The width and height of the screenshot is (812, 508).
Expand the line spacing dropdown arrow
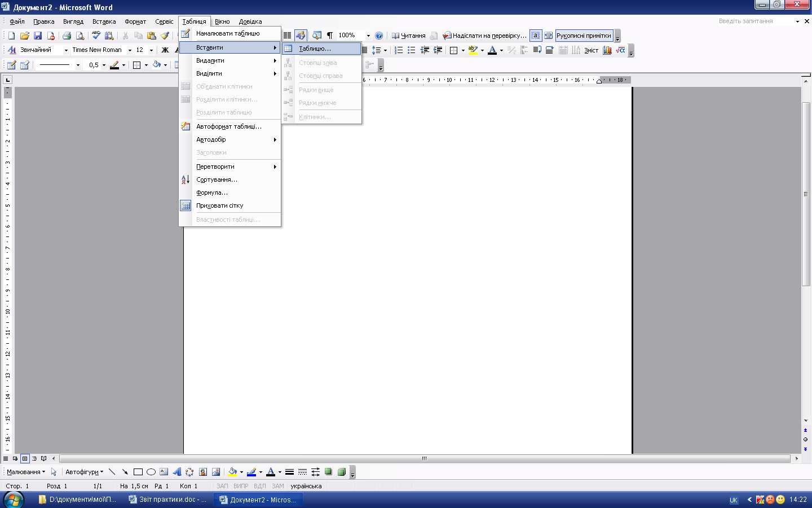point(385,50)
